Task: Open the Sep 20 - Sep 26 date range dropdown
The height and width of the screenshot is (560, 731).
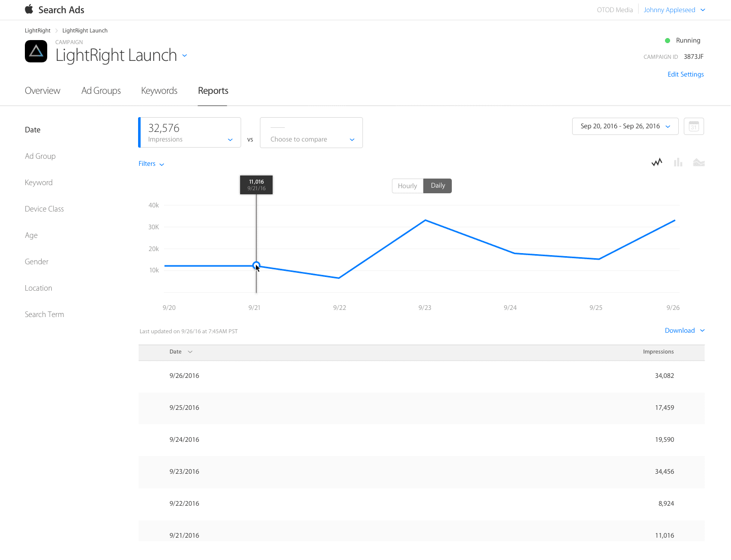Action: [x=625, y=126]
